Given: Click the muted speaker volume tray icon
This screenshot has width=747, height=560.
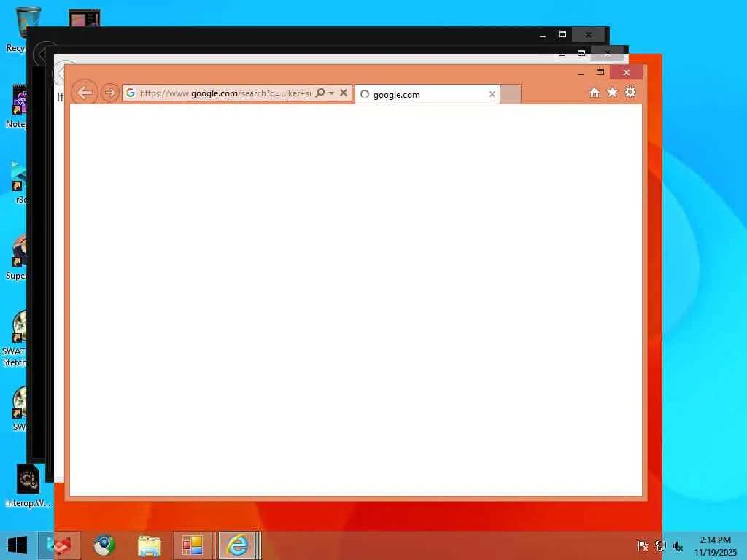Looking at the screenshot, I should pos(678,545).
